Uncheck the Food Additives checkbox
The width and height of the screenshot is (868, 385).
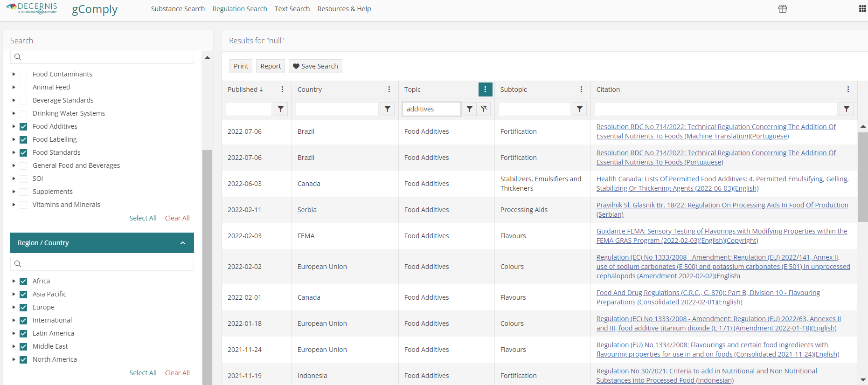[23, 127]
